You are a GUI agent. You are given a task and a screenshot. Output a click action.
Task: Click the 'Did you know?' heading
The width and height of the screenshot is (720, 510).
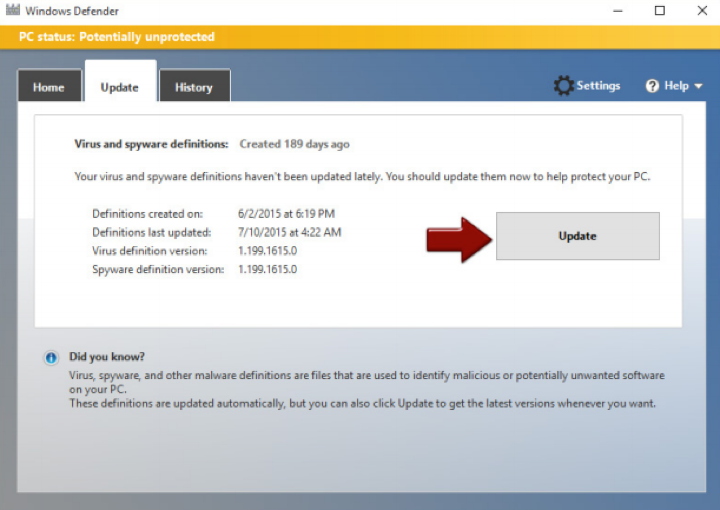pos(107,357)
